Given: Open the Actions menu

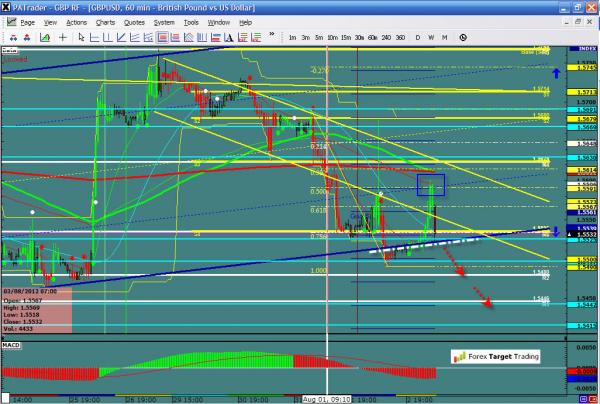Looking at the screenshot, I should [76, 21].
